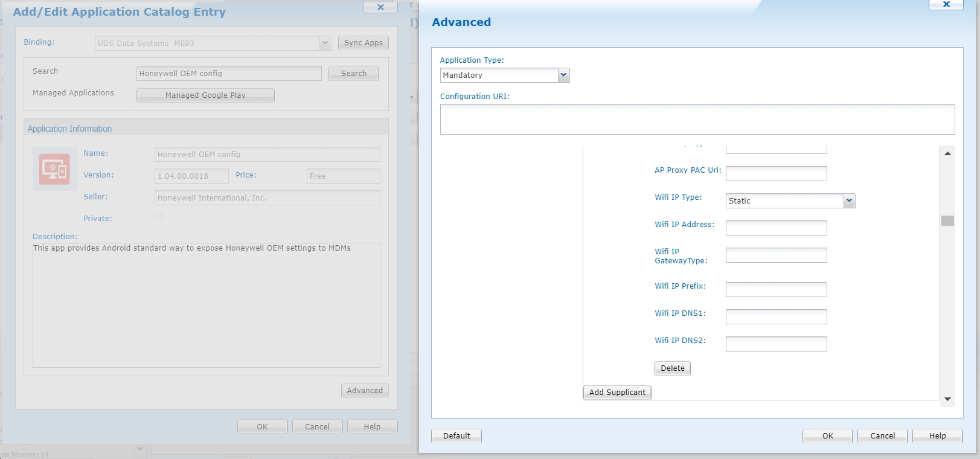Confirm the Advanced dialog with OK
Image resolution: width=980 pixels, height=459 pixels.
[x=827, y=436]
